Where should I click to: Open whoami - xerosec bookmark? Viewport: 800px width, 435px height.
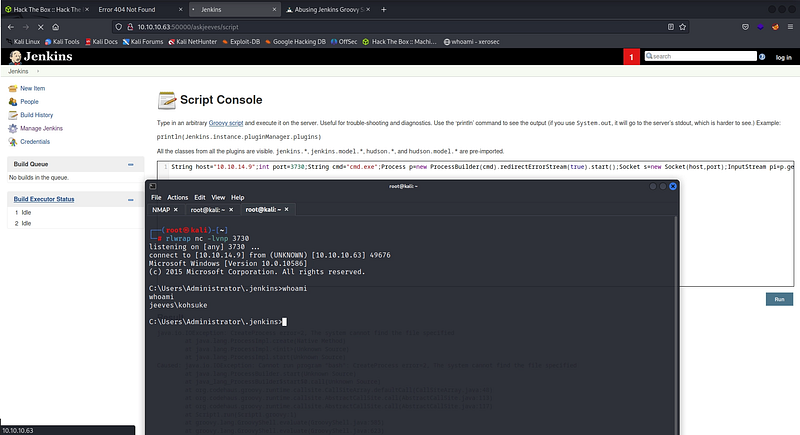pos(471,42)
